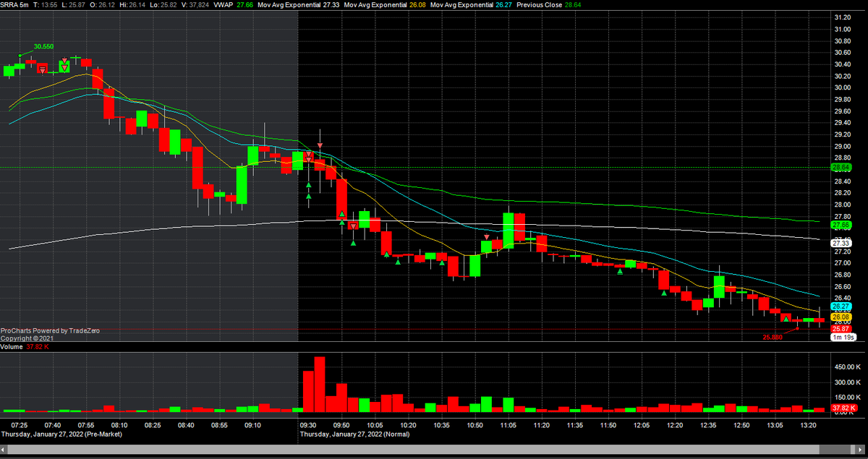
Task: Click the 30.550 high price marker
Action: (x=43, y=46)
